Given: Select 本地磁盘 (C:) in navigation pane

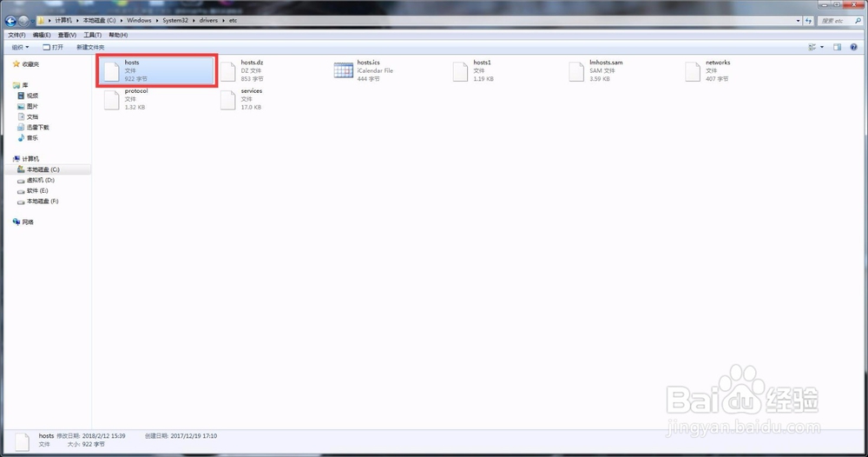Looking at the screenshot, I should tap(43, 169).
